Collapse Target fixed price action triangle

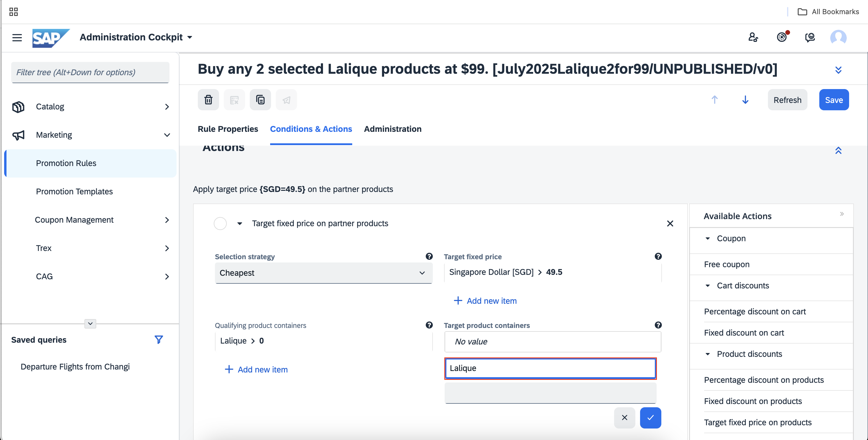click(x=239, y=224)
